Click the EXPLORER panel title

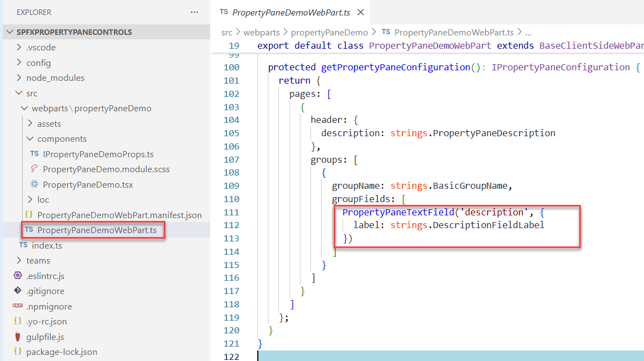point(34,12)
